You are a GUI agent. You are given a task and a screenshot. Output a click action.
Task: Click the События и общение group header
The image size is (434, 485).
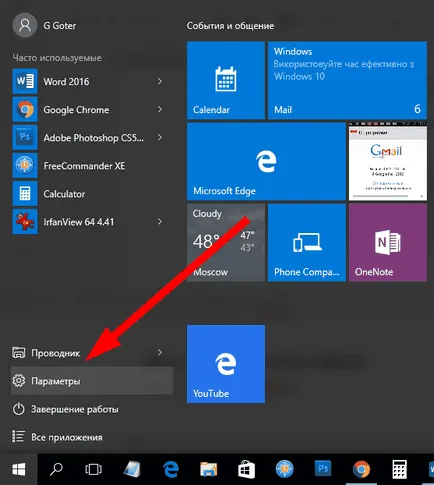pos(230,26)
